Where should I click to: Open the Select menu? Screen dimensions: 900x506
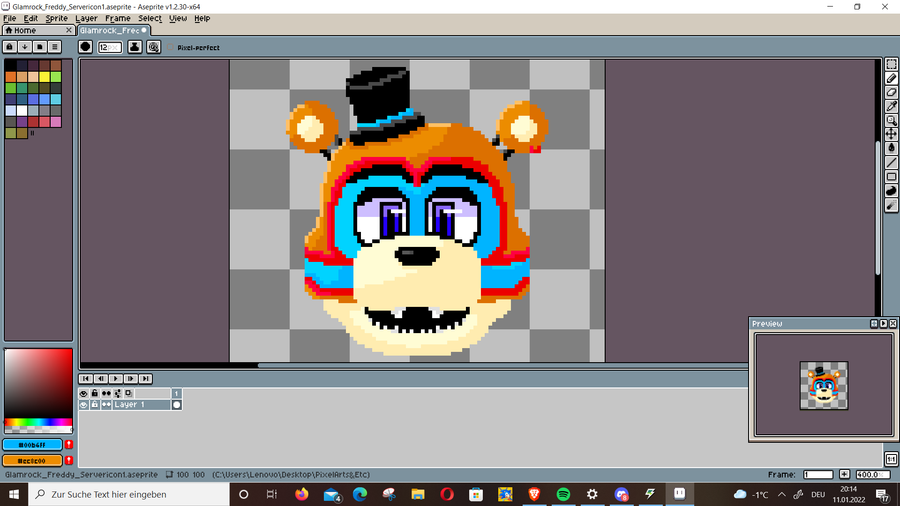[149, 18]
